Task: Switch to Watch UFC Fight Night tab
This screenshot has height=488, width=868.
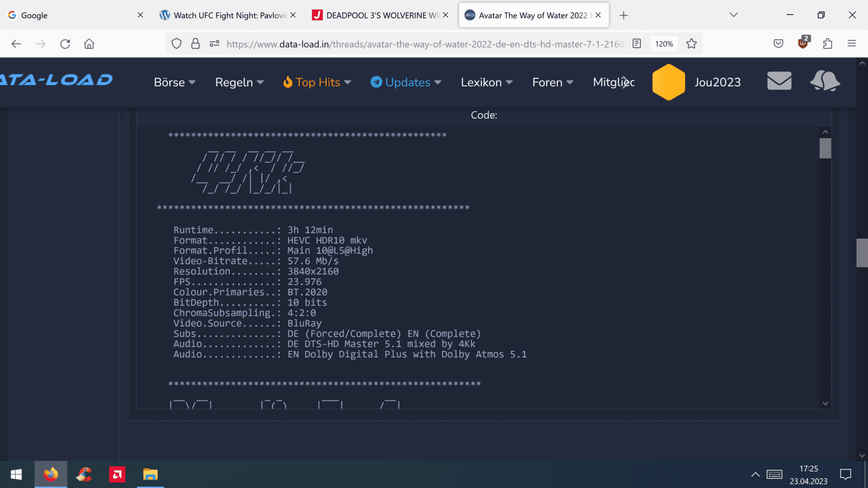Action: 228,15
